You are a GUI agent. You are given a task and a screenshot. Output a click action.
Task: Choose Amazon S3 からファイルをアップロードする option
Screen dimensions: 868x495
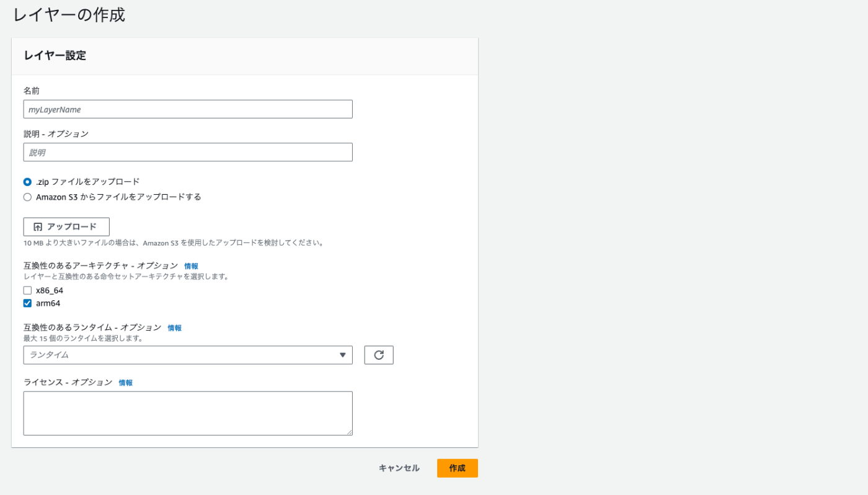pyautogui.click(x=27, y=196)
